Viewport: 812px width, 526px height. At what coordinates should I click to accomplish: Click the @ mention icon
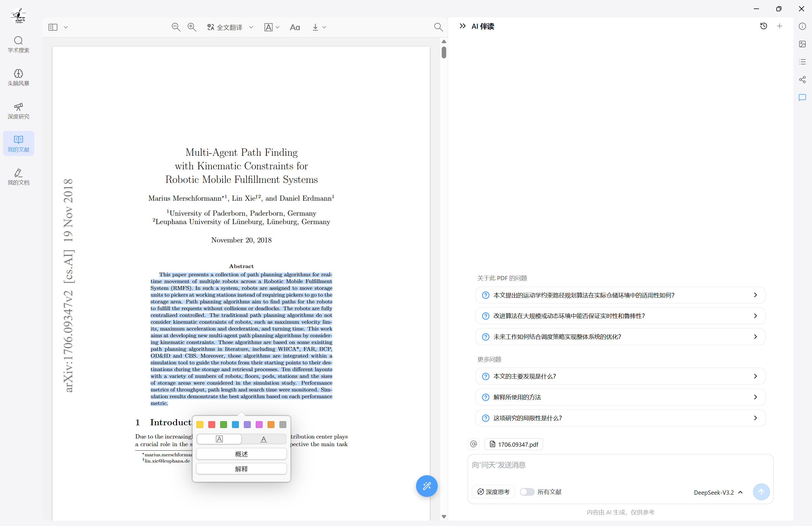click(474, 444)
